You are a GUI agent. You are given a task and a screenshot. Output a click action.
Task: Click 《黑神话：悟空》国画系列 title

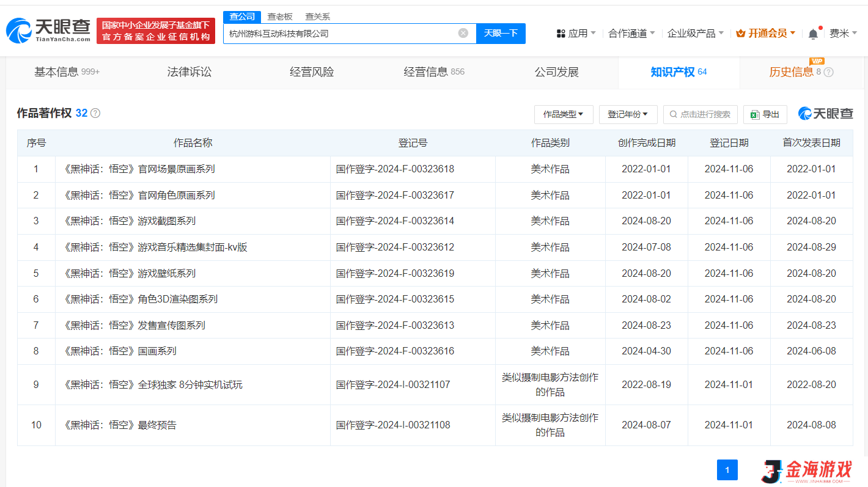click(x=119, y=351)
